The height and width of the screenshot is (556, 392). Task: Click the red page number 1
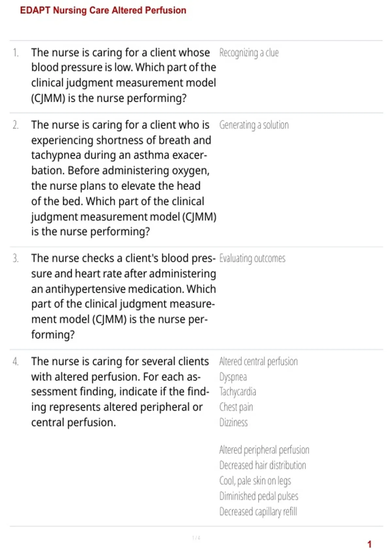369,544
